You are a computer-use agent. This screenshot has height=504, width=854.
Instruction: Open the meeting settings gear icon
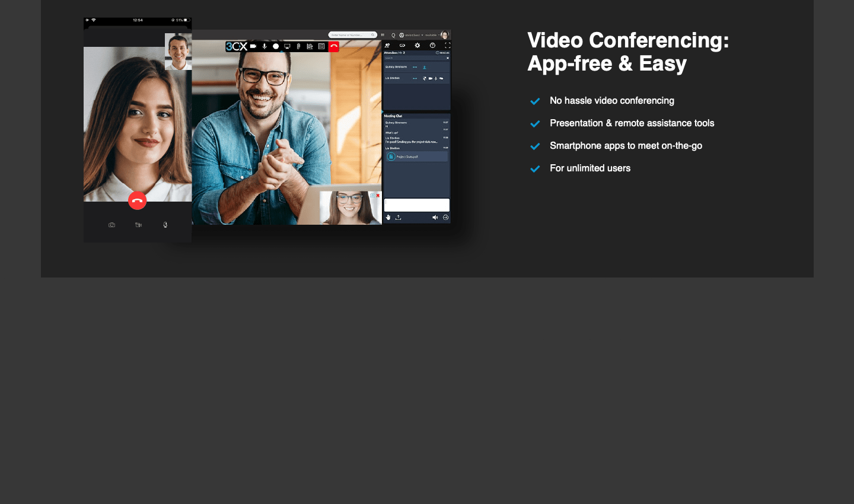(x=418, y=45)
